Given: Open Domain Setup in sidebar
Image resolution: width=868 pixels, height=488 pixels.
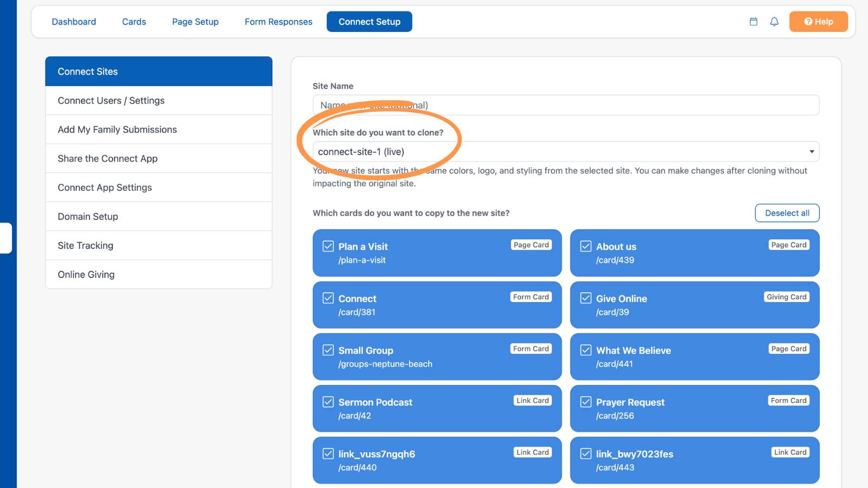Looking at the screenshot, I should [159, 216].
